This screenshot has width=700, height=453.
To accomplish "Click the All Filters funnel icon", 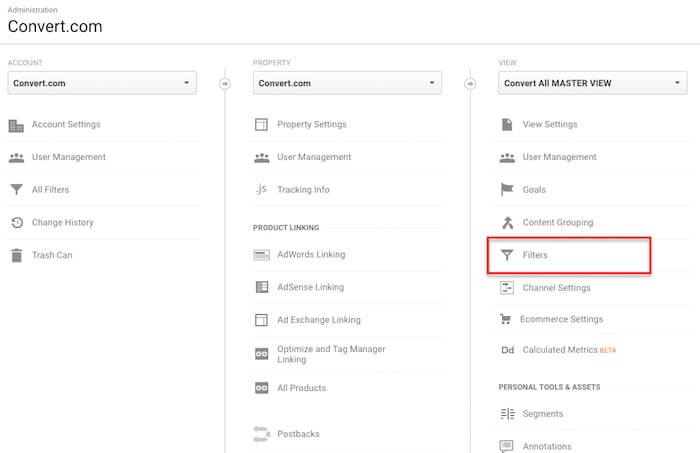I will point(16,190).
